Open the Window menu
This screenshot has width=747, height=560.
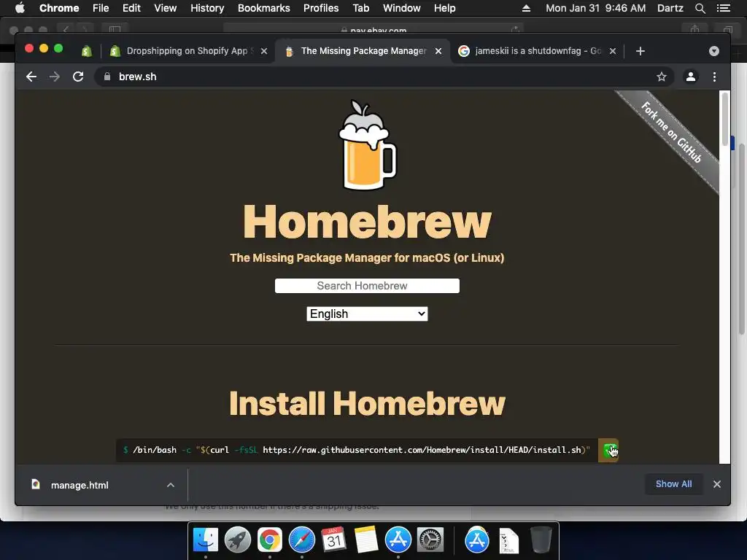[402, 8]
